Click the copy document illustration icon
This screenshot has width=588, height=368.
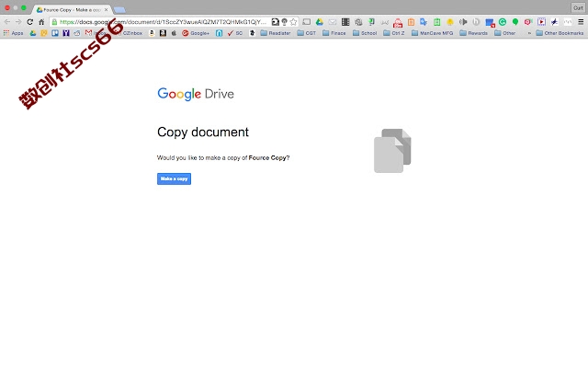point(392,151)
